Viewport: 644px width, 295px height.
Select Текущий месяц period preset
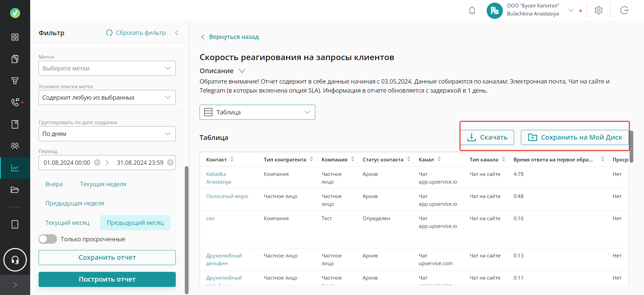tap(67, 223)
